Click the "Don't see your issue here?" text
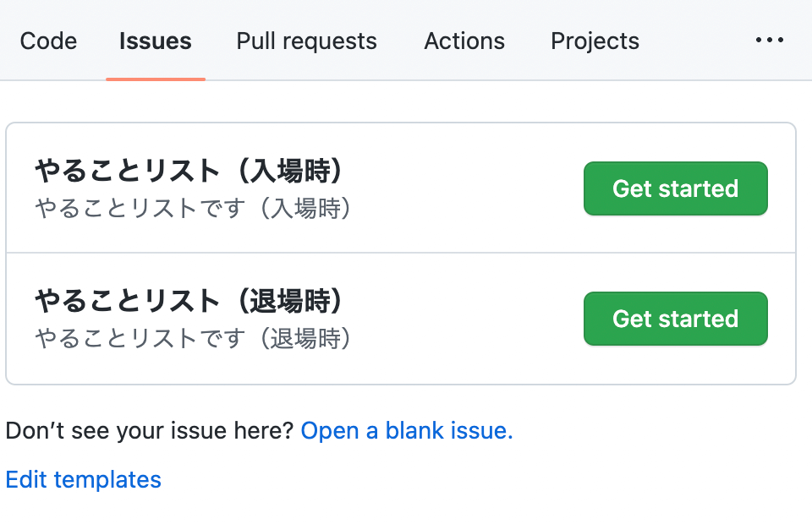The image size is (812, 524). (x=149, y=431)
